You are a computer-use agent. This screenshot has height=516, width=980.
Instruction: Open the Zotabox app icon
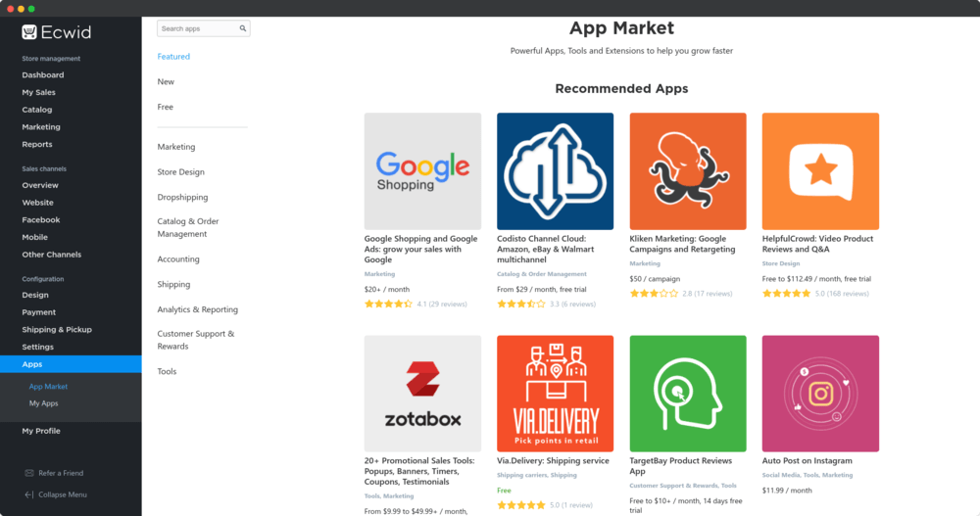click(422, 394)
